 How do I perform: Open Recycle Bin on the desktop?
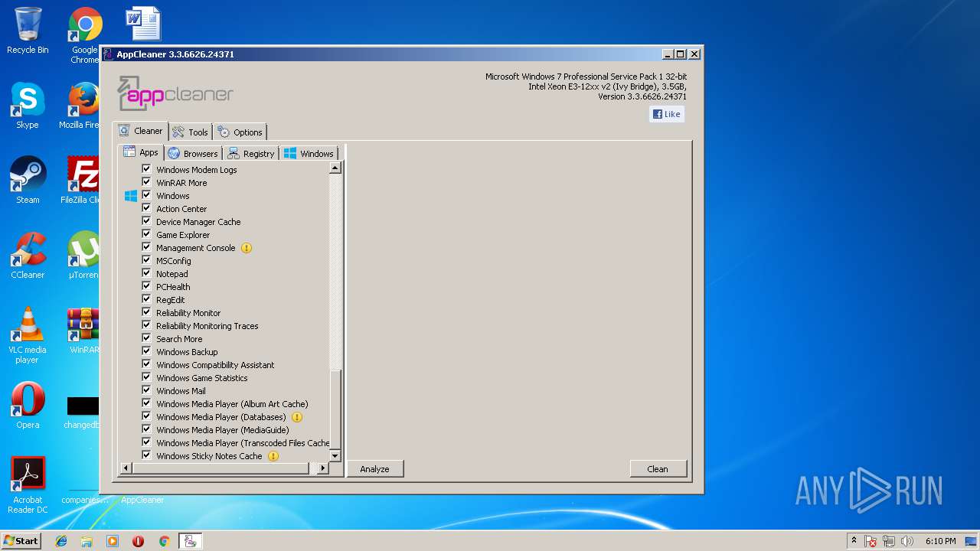click(x=28, y=31)
